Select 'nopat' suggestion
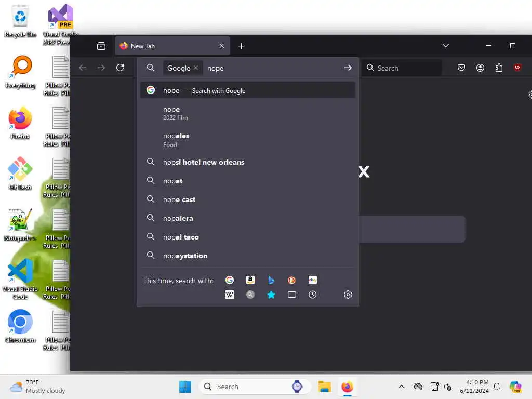The image size is (532, 399). pos(248,181)
